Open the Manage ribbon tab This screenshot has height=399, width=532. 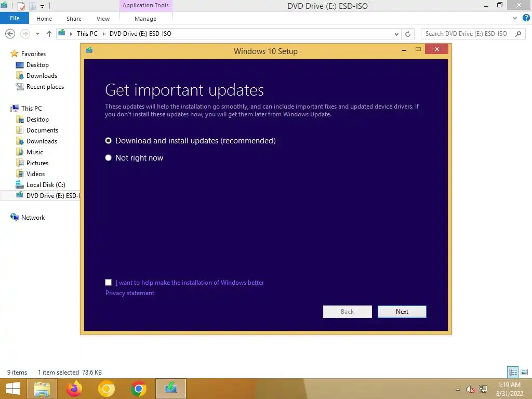pyautogui.click(x=145, y=19)
